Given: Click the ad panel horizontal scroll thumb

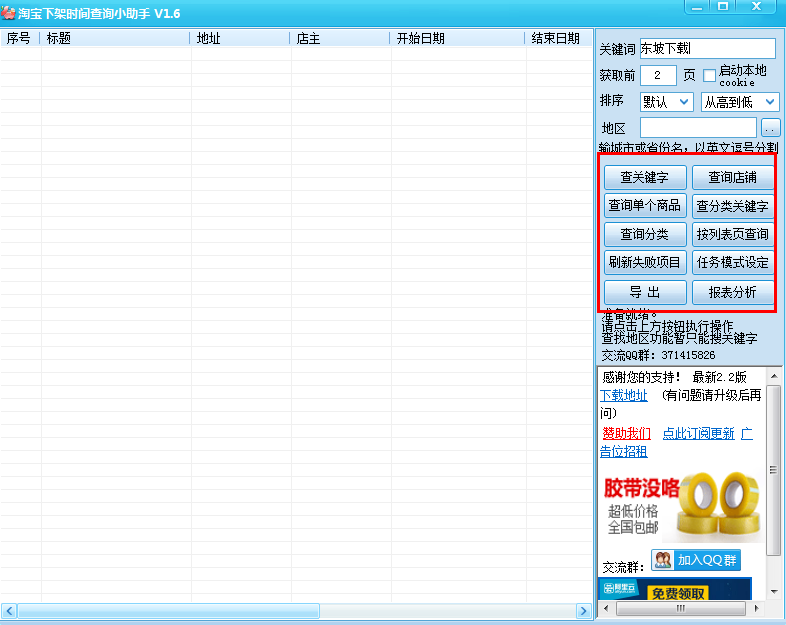Looking at the screenshot, I should point(680,608).
